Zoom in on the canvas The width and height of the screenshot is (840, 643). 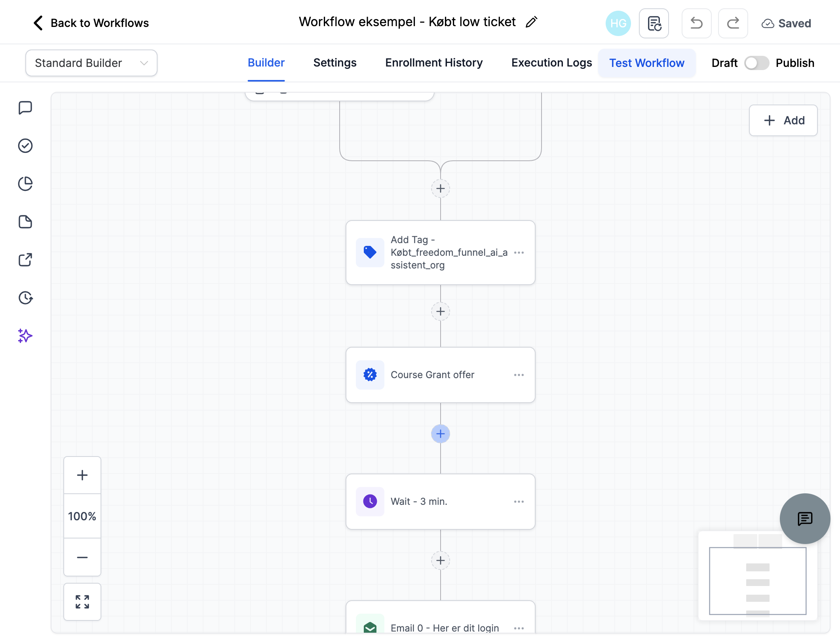pyautogui.click(x=82, y=475)
